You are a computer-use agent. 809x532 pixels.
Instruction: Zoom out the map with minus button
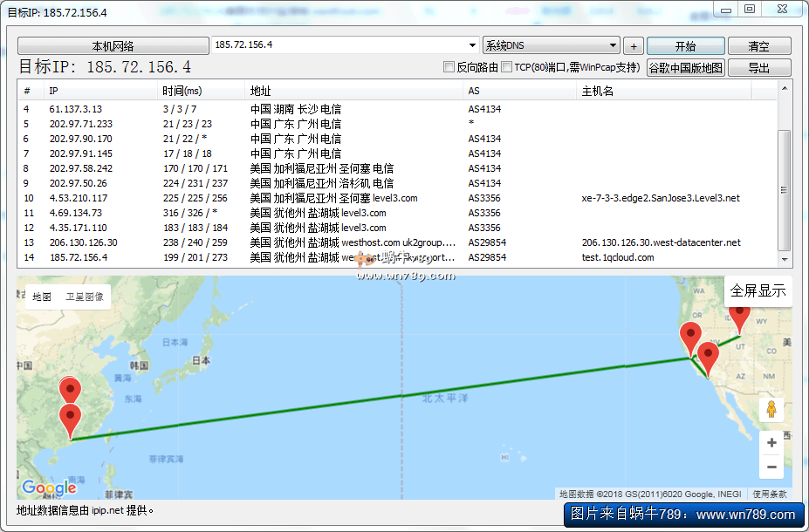click(771, 467)
